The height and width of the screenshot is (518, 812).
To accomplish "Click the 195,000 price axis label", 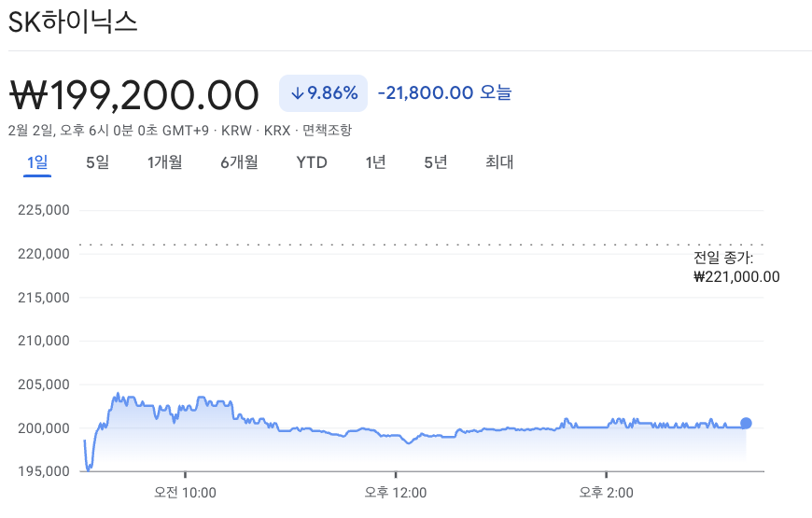I will click(44, 471).
